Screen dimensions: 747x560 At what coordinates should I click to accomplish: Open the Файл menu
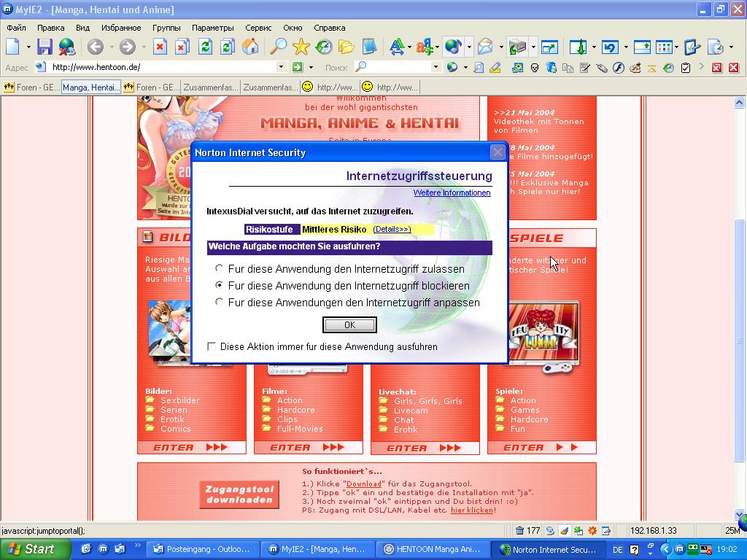tap(16, 28)
